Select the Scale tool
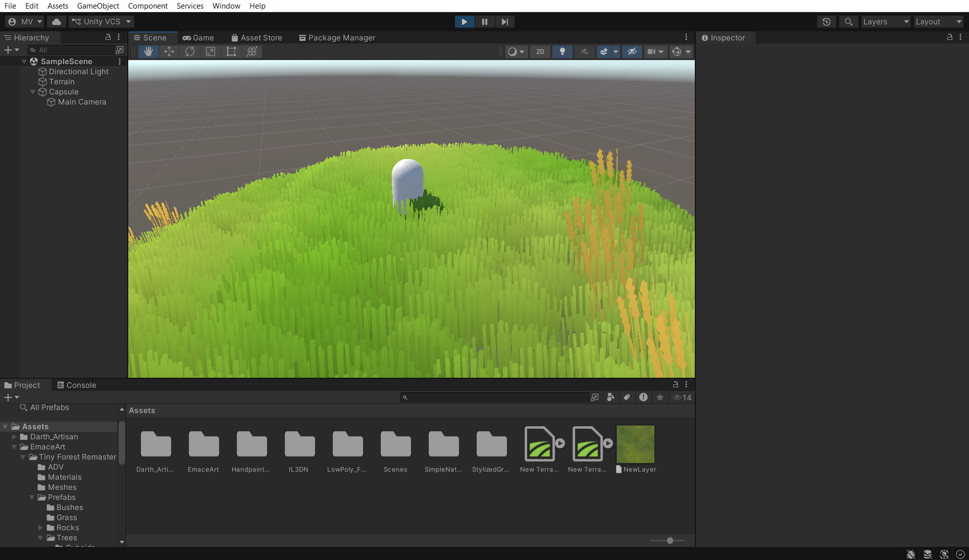Image resolution: width=969 pixels, height=560 pixels. pos(211,52)
